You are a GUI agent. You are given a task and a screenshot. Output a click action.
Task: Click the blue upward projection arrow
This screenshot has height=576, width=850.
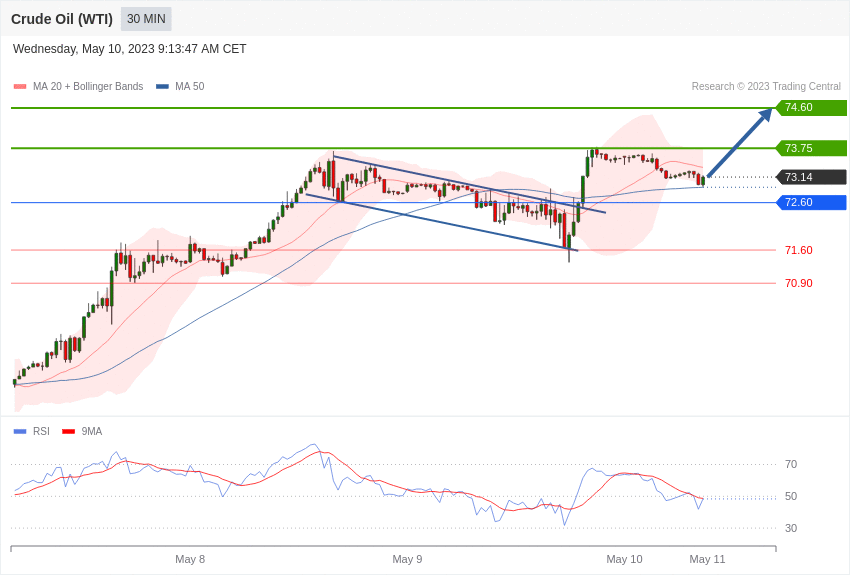pyautogui.click(x=740, y=143)
